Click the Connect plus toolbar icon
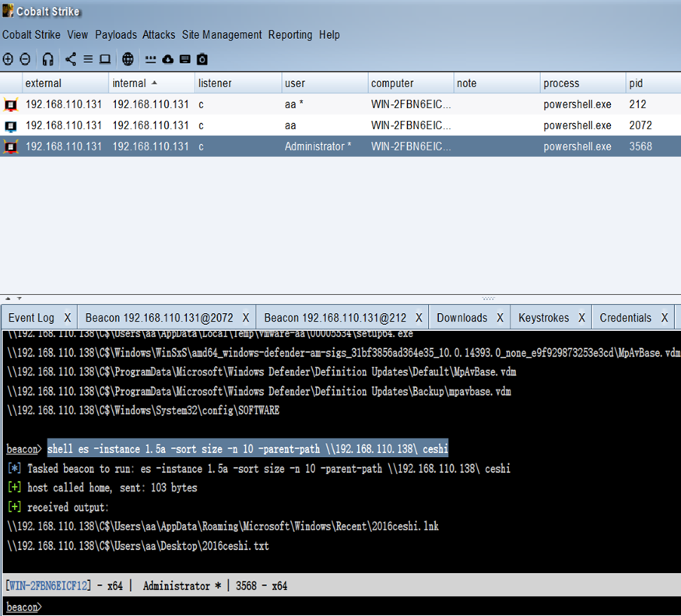Image resolution: width=681 pixels, height=616 pixels. [8, 59]
